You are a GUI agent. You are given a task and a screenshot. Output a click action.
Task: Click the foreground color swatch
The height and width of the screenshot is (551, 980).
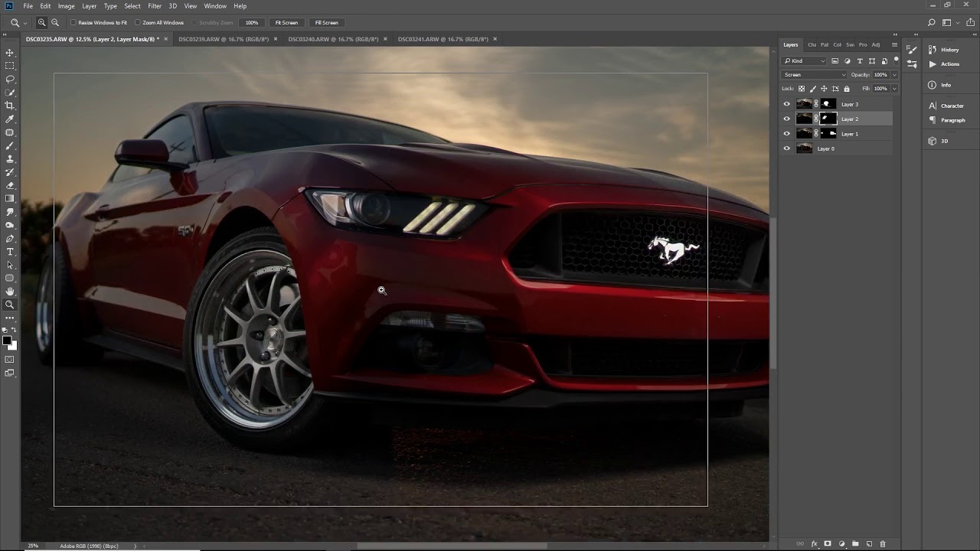(7, 341)
